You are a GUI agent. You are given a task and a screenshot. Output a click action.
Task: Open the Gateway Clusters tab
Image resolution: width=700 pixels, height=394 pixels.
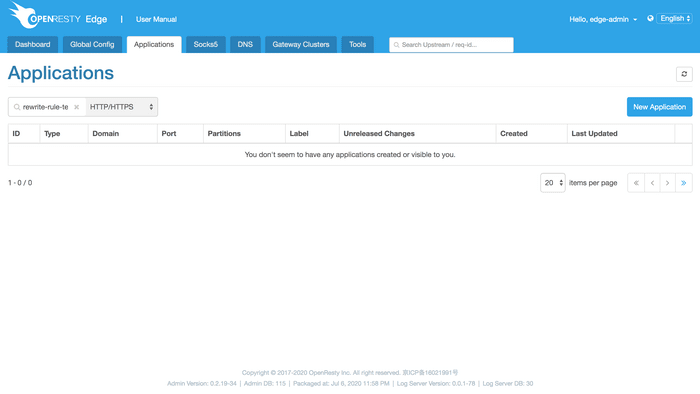coord(301,45)
